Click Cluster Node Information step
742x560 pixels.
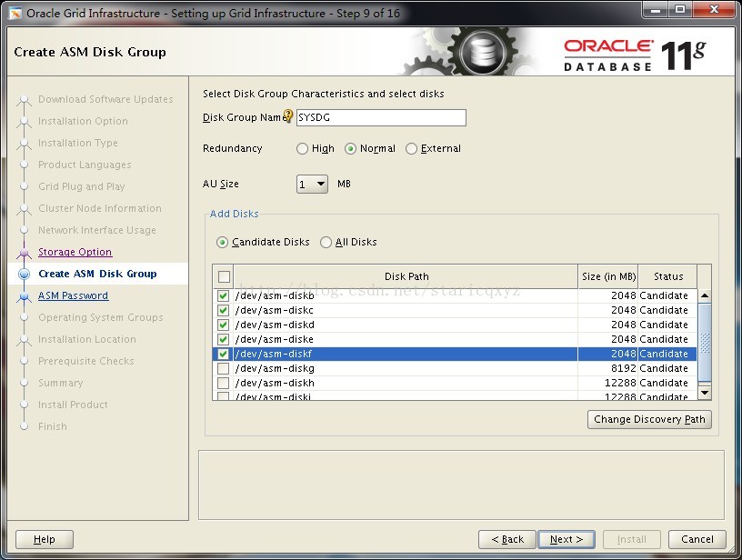[x=100, y=208]
